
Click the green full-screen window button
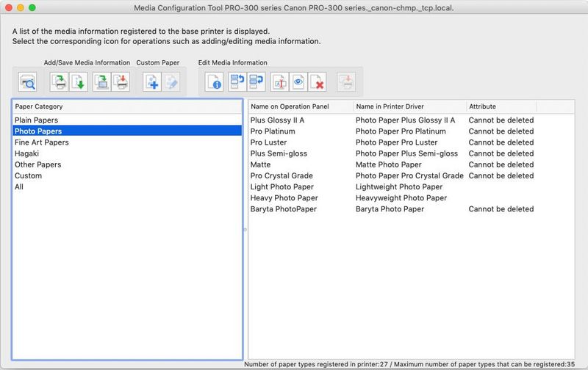tap(32, 7)
